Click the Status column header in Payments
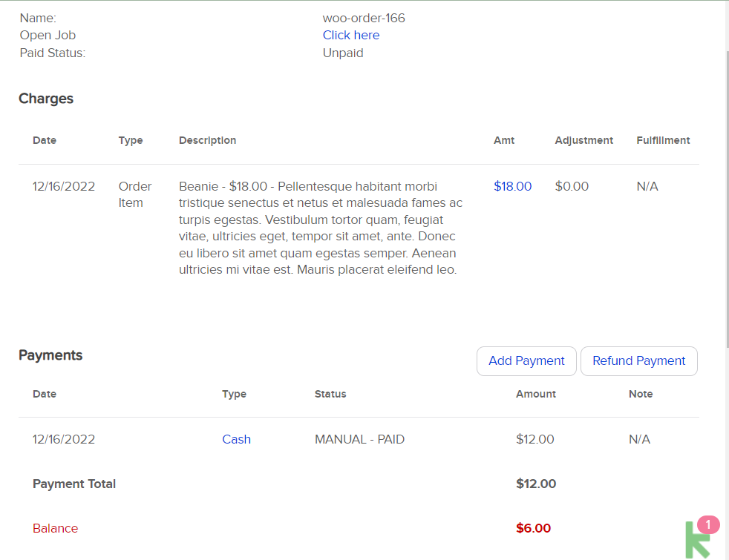The height and width of the screenshot is (560, 729). (x=330, y=394)
